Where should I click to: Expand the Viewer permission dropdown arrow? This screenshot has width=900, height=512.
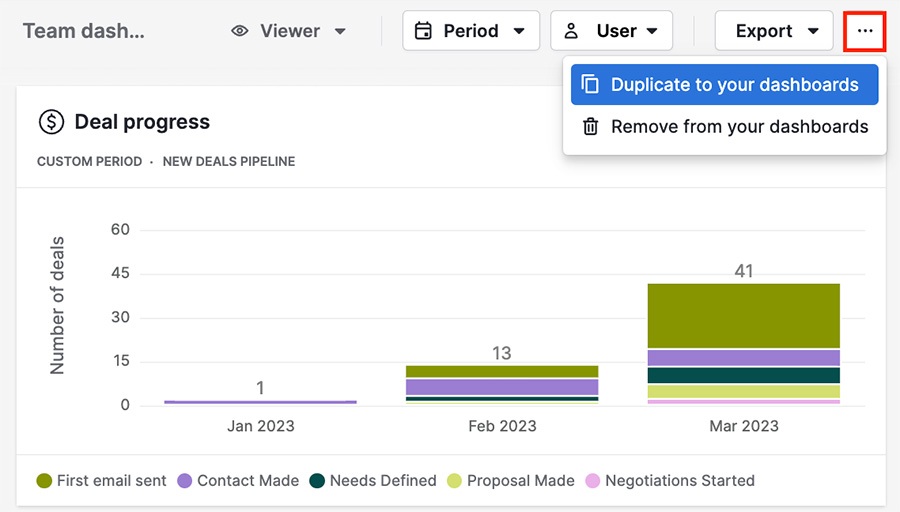[340, 31]
